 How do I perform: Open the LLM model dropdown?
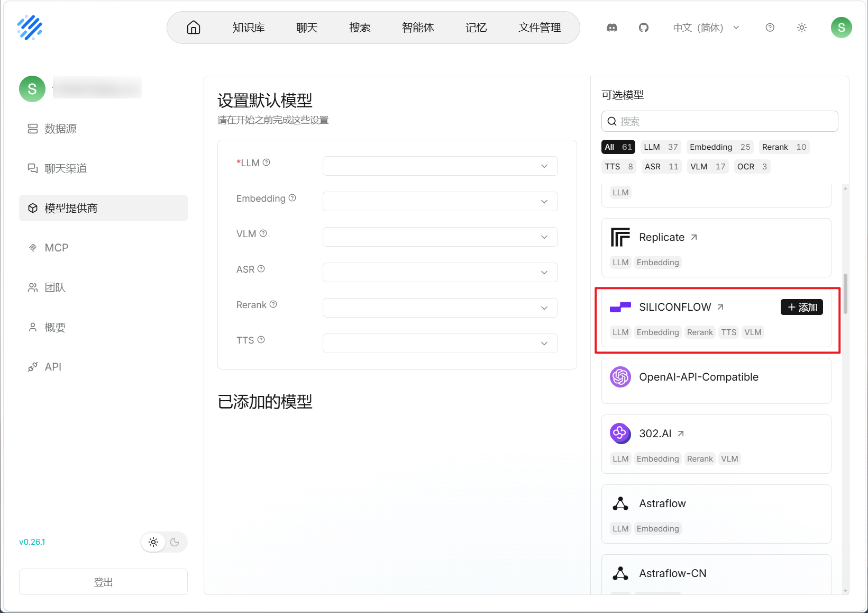click(x=440, y=166)
